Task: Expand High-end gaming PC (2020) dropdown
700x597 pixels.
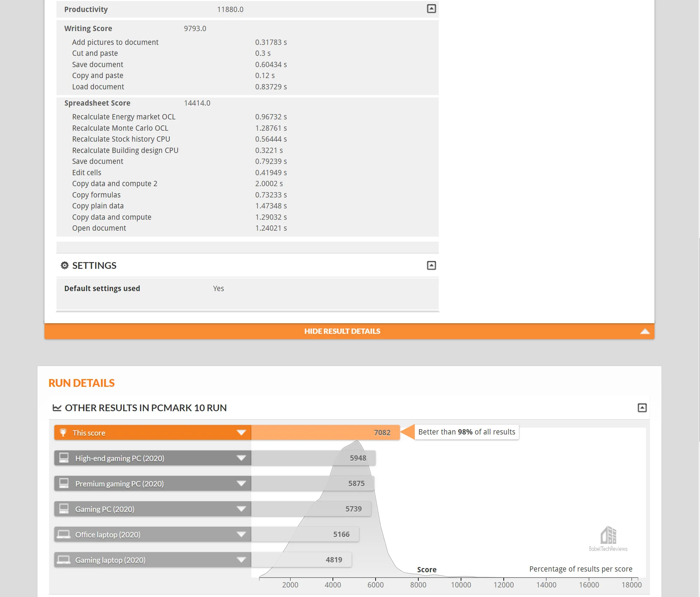Action: pos(241,458)
